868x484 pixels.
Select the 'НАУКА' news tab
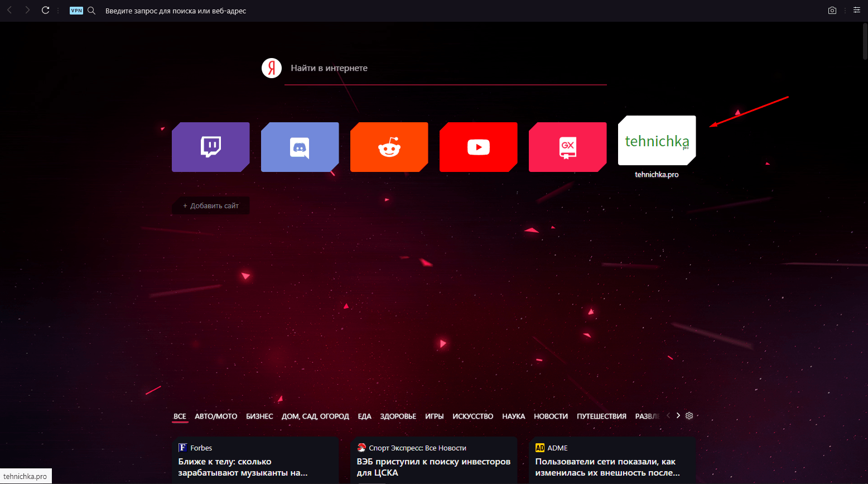click(x=514, y=416)
